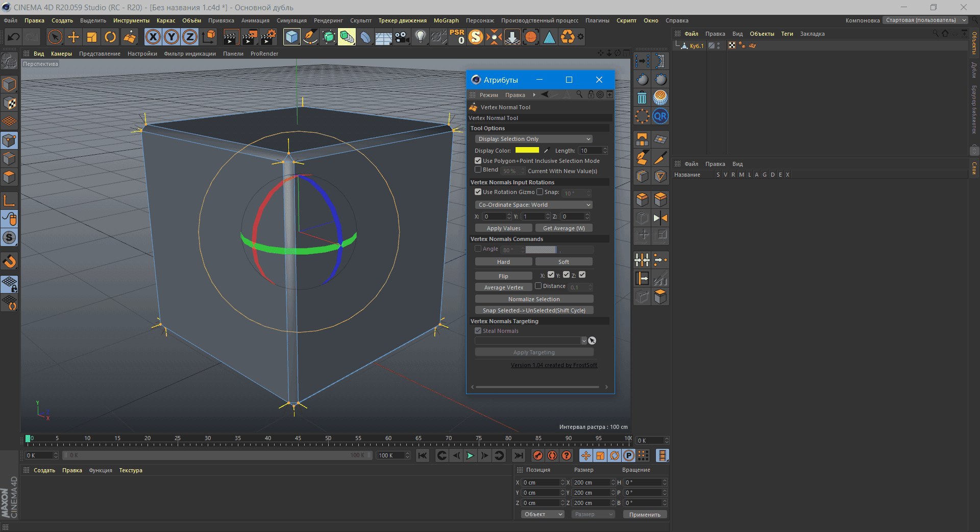Image resolution: width=980 pixels, height=532 pixels.
Task: Open the Steal Normals target dropdown arrow
Action: click(584, 341)
